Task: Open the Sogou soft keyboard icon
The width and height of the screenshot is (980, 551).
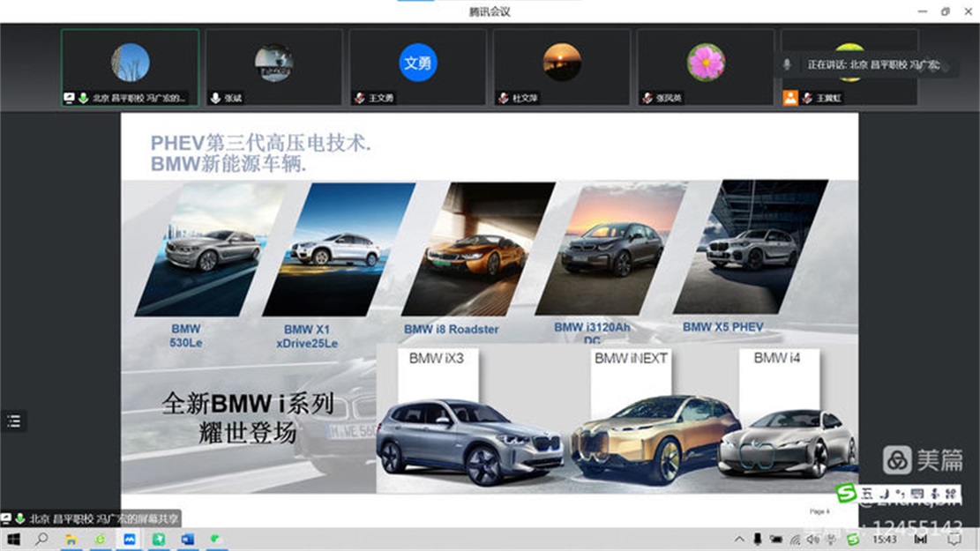Action: point(916,495)
